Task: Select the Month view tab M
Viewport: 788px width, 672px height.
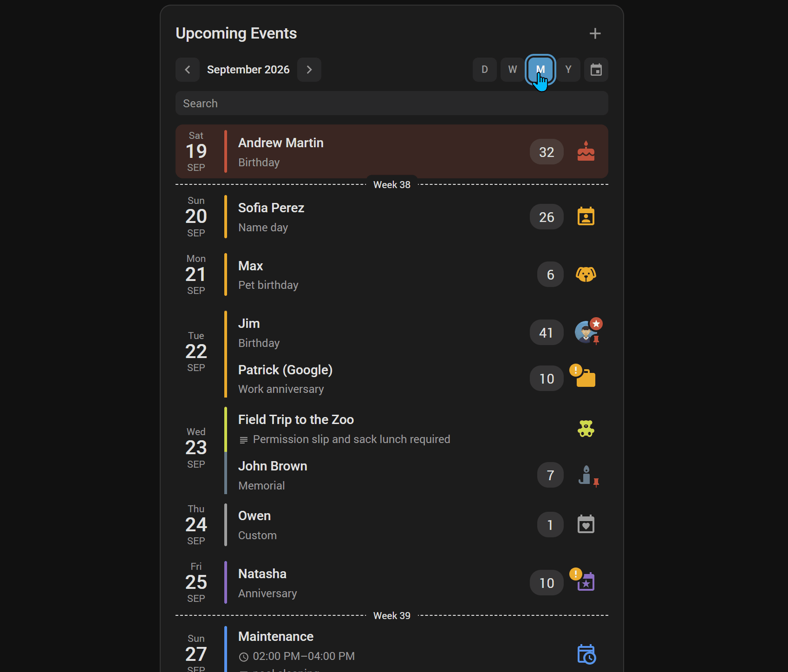Action: pos(541,70)
